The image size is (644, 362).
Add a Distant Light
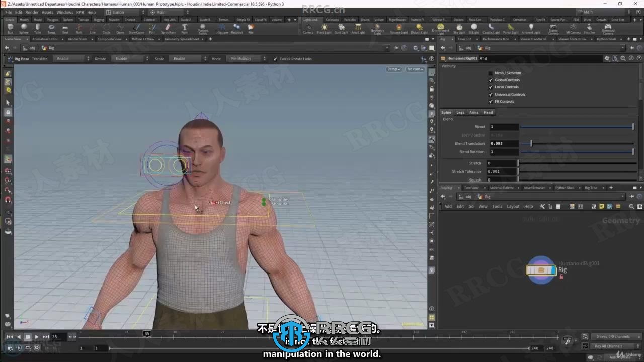(419, 29)
